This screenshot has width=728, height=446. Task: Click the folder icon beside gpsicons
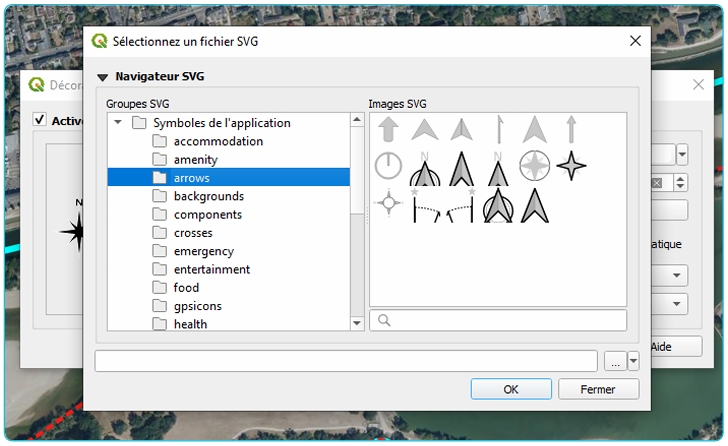click(160, 306)
